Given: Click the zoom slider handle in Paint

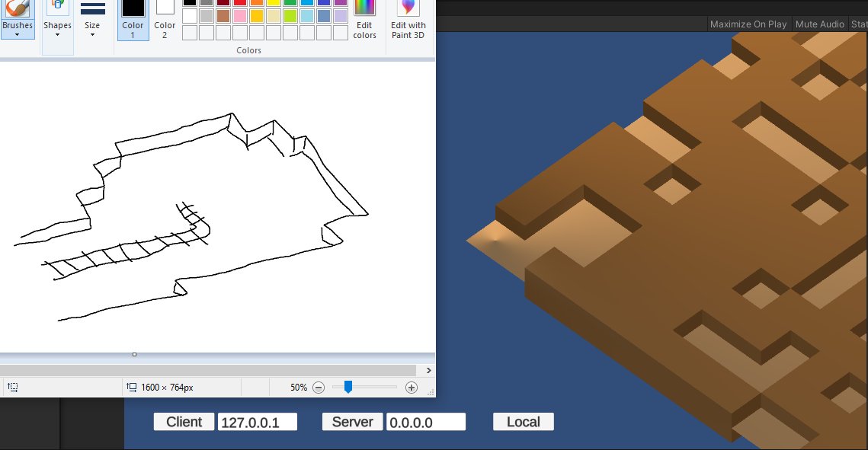Looking at the screenshot, I should click(348, 387).
